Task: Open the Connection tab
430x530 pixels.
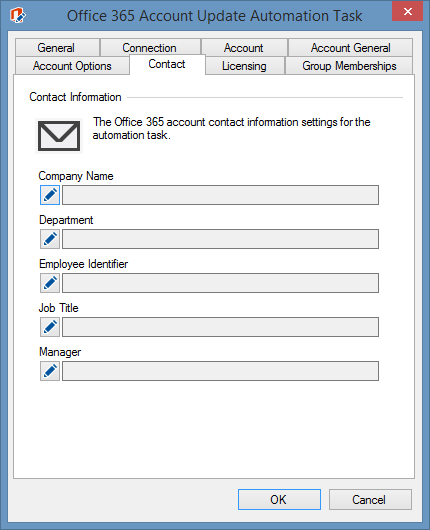Action: point(150,47)
